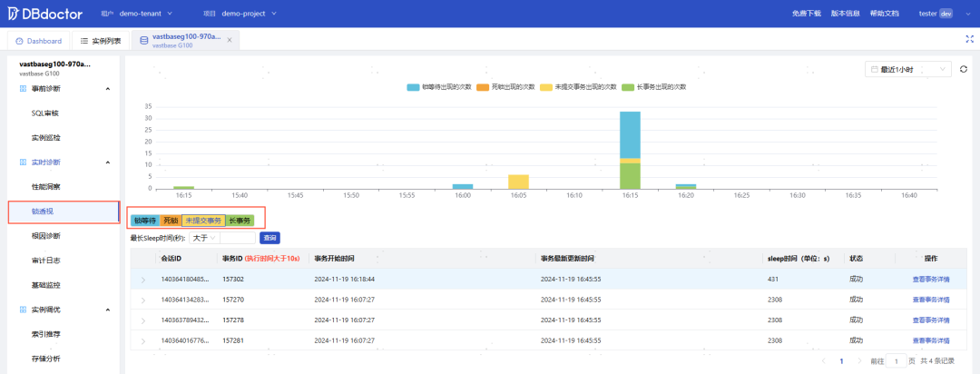This screenshot has width=980, height=374.
Task: Toggle the 长事务出现的次数 legend series
Action: click(658, 86)
